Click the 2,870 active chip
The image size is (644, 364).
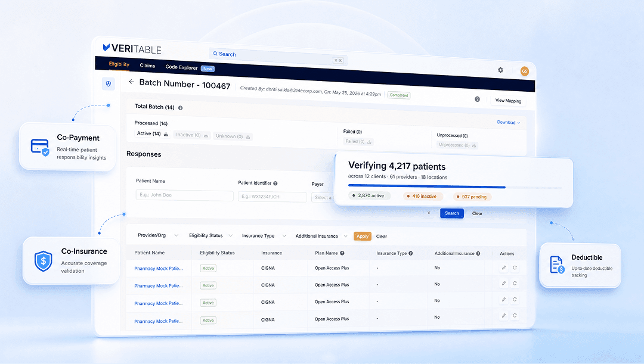(x=369, y=196)
